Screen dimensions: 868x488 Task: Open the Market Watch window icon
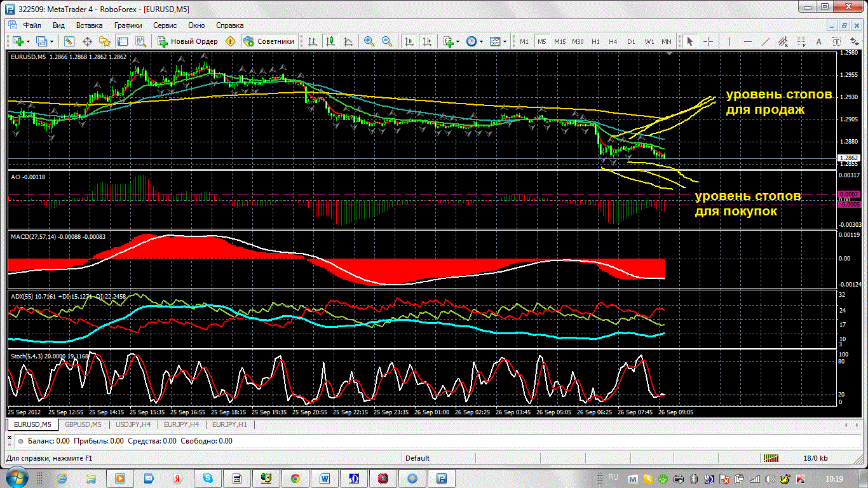coord(69,41)
